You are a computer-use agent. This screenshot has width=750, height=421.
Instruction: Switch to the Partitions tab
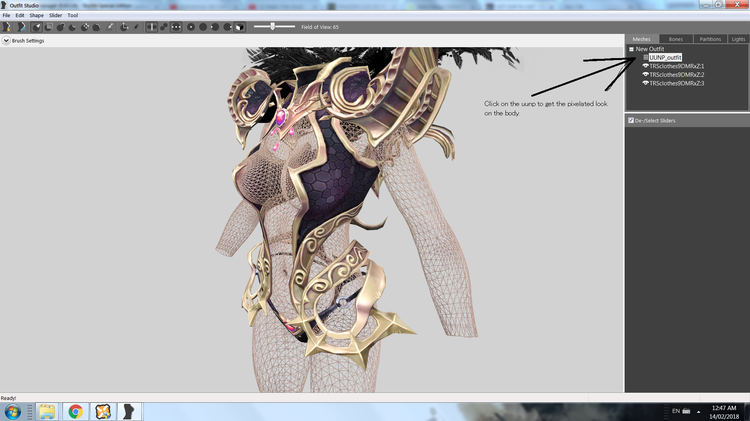(710, 39)
